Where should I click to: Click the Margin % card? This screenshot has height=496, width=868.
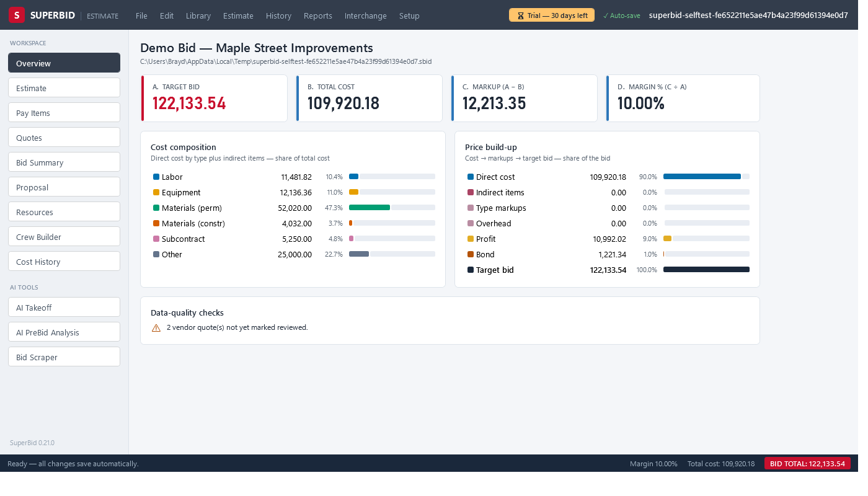point(683,98)
